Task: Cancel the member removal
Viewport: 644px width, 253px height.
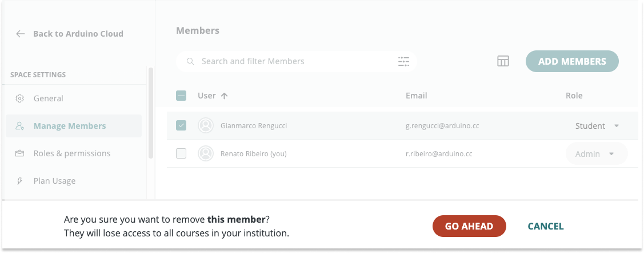Action: [x=546, y=226]
